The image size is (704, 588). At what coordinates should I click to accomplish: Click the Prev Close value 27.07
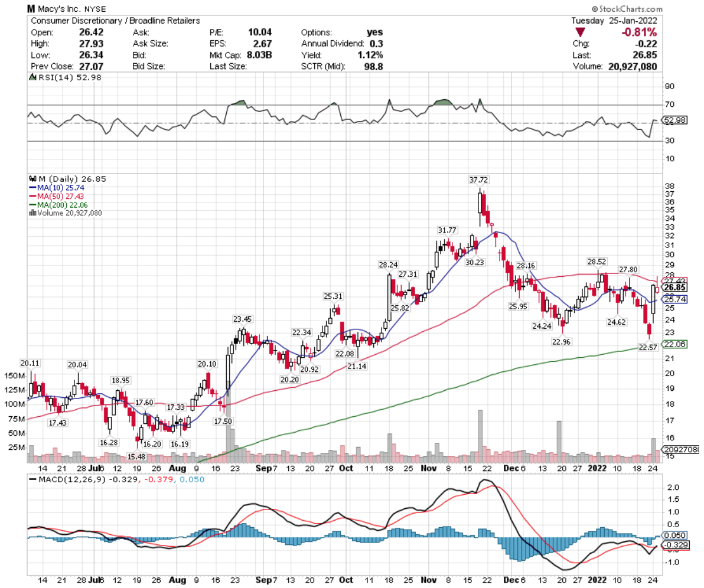tap(91, 67)
